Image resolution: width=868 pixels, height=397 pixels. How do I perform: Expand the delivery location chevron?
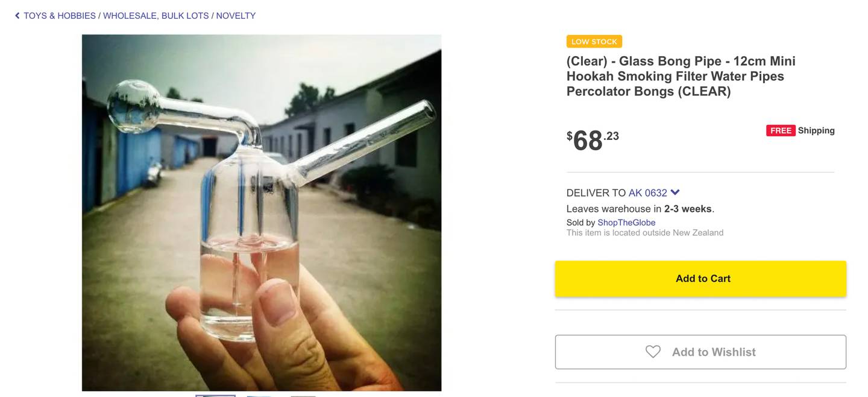coord(675,192)
